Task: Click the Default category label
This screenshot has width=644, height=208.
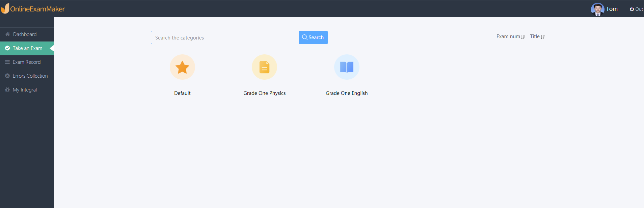Action: coord(182,93)
